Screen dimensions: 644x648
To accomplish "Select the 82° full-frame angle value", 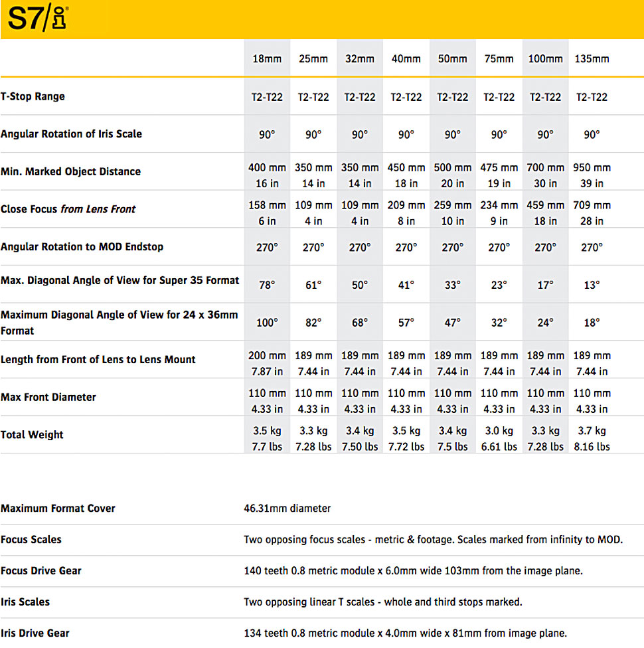I will [x=313, y=323].
